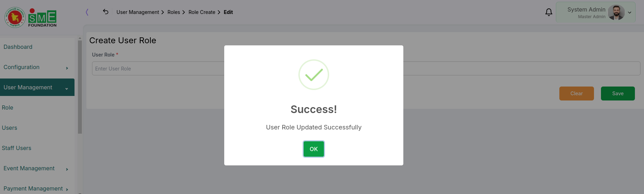The height and width of the screenshot is (194, 644).
Task: Click the green Save button
Action: tap(618, 94)
